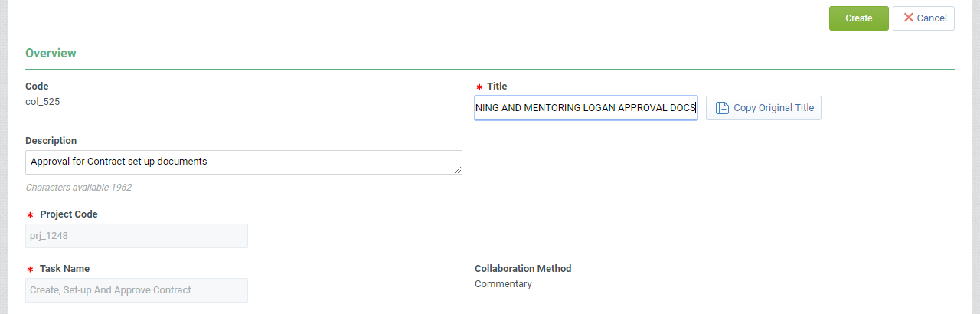Viewport: 980px width, 314px height.
Task: Click the Cancel button
Action: point(923,18)
